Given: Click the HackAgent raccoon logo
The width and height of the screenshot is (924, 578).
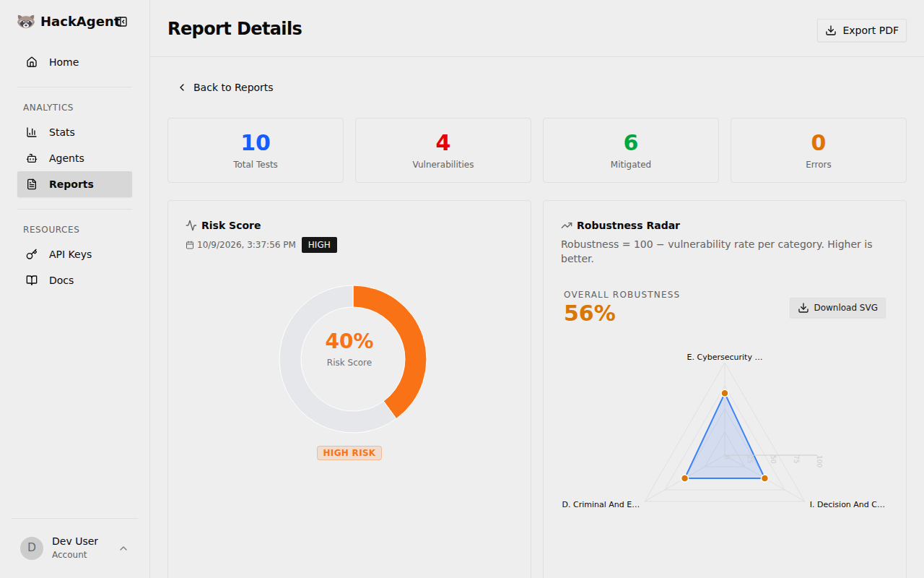Looking at the screenshot, I should click(x=26, y=22).
